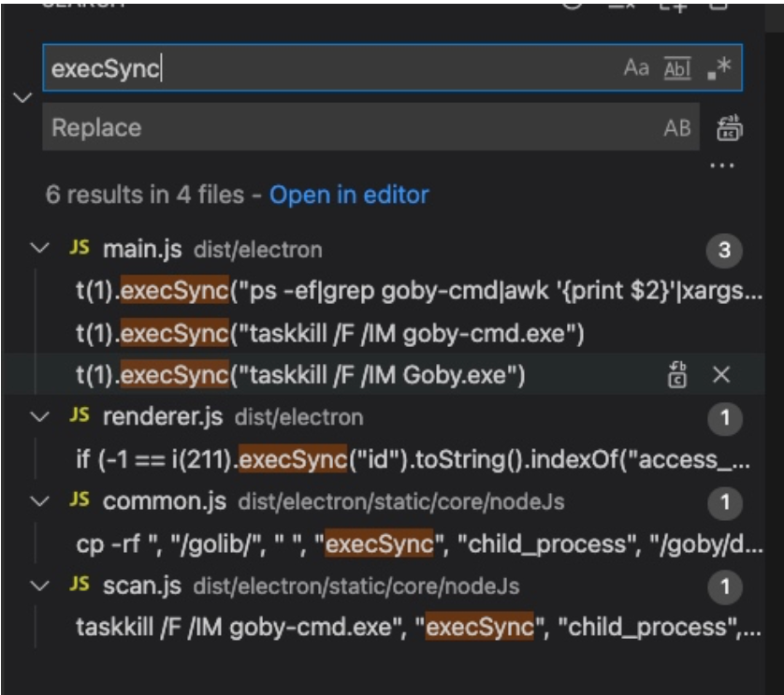This screenshot has width=784, height=695.
Task: Open scan.js taskkill goby-cmd.exe result
Action: click(x=418, y=627)
